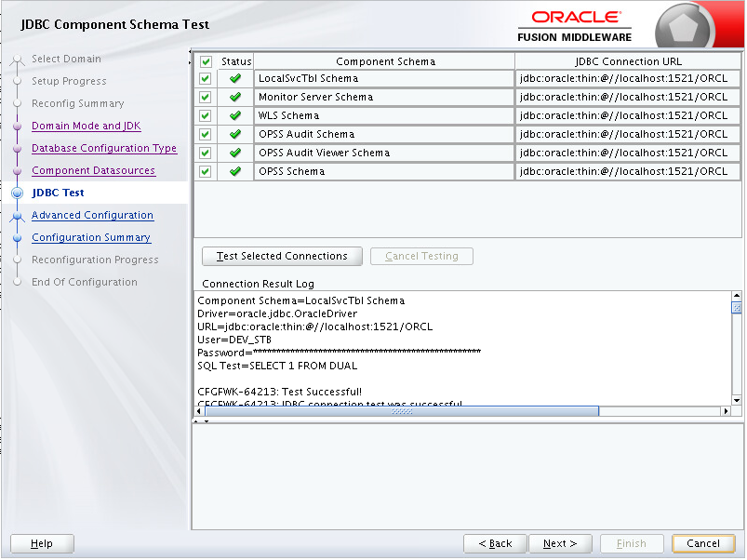The height and width of the screenshot is (560, 747).
Task: Click green status checkmark for OPSS Audit Schema
Action: pyautogui.click(x=234, y=134)
